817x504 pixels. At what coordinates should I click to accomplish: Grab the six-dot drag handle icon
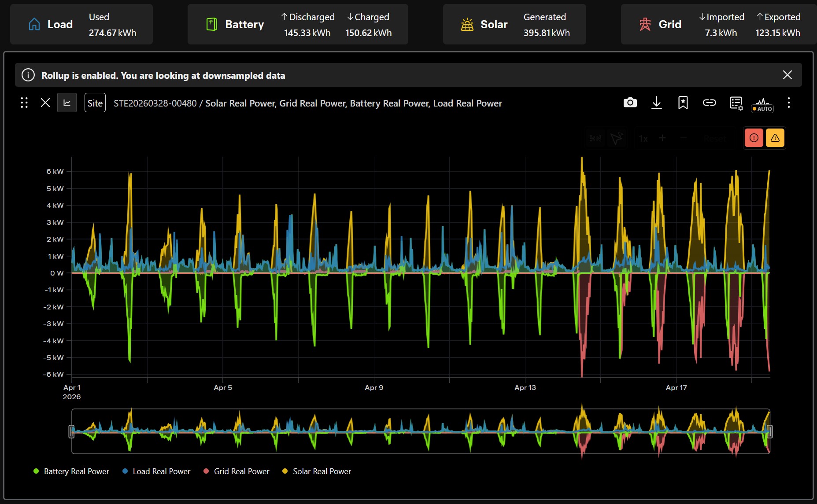click(24, 103)
